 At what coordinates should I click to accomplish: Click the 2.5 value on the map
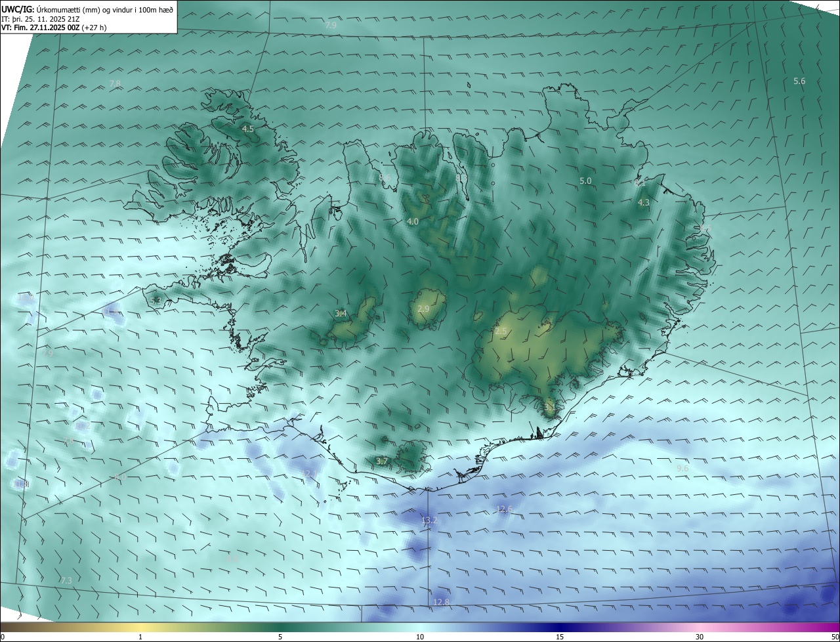(501, 332)
